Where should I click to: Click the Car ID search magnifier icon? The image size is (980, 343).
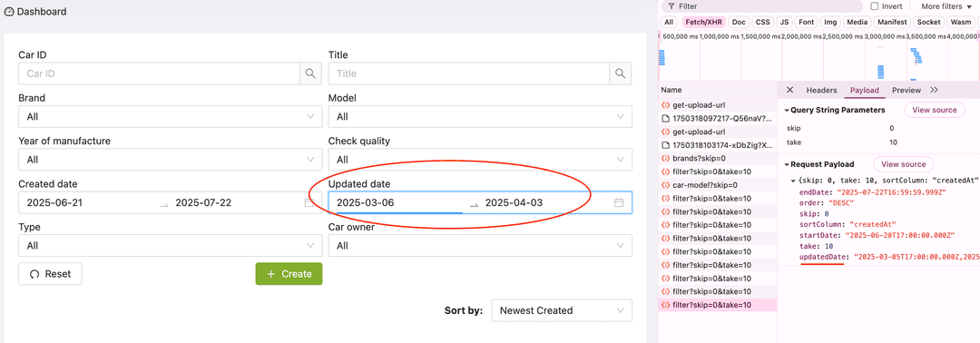310,73
